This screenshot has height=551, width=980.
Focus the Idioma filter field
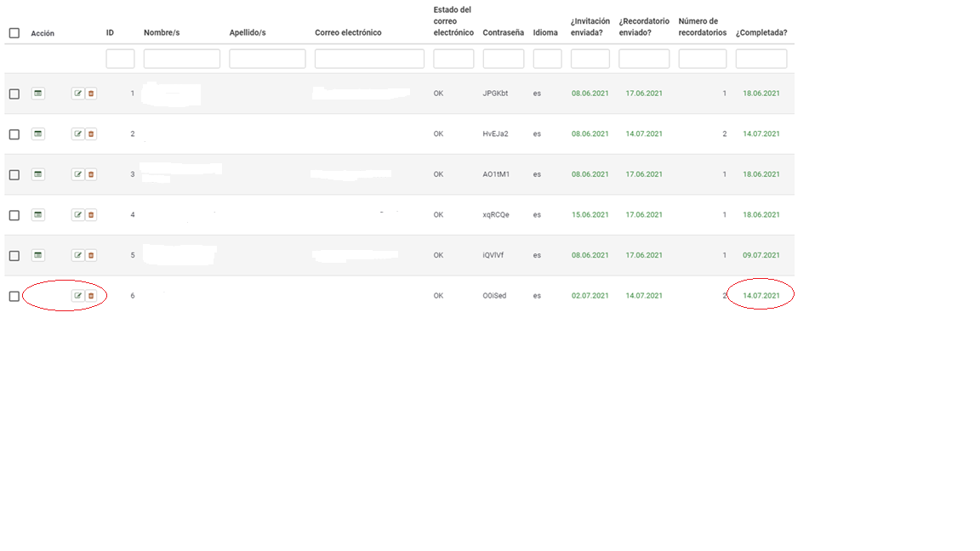tap(548, 59)
